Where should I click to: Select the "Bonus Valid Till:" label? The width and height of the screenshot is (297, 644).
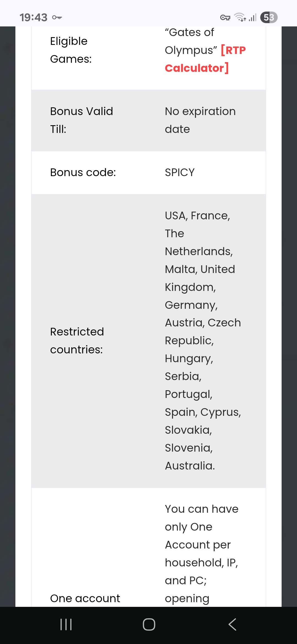81,120
